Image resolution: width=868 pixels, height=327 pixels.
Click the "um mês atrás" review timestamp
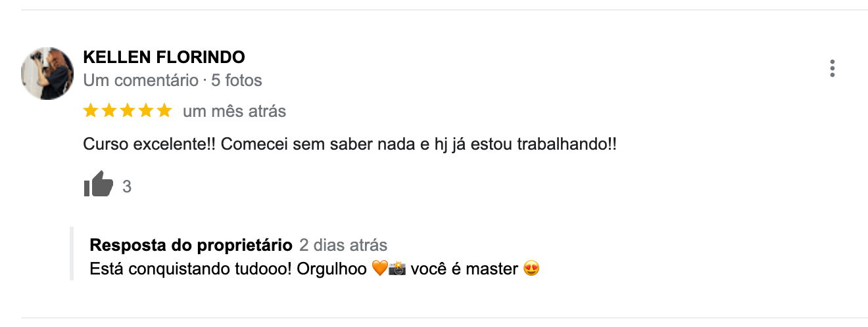coord(234,112)
